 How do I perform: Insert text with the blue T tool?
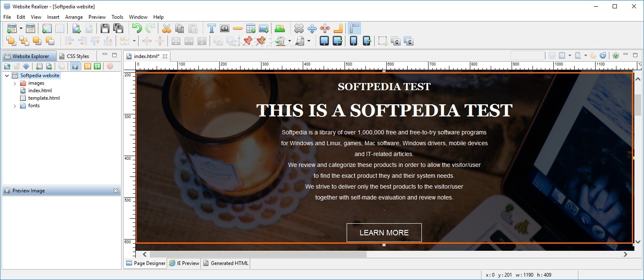tap(212, 28)
